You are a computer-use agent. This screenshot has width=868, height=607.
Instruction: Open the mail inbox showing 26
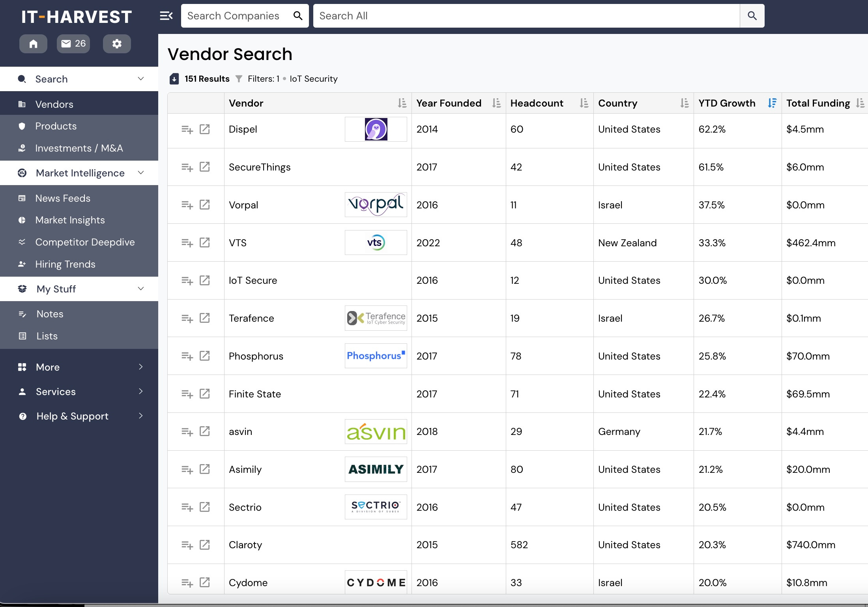(73, 43)
